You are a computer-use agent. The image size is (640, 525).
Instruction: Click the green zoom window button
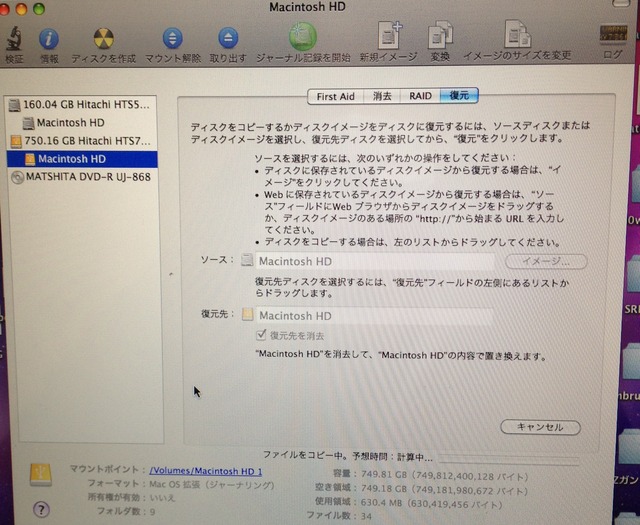39,8
